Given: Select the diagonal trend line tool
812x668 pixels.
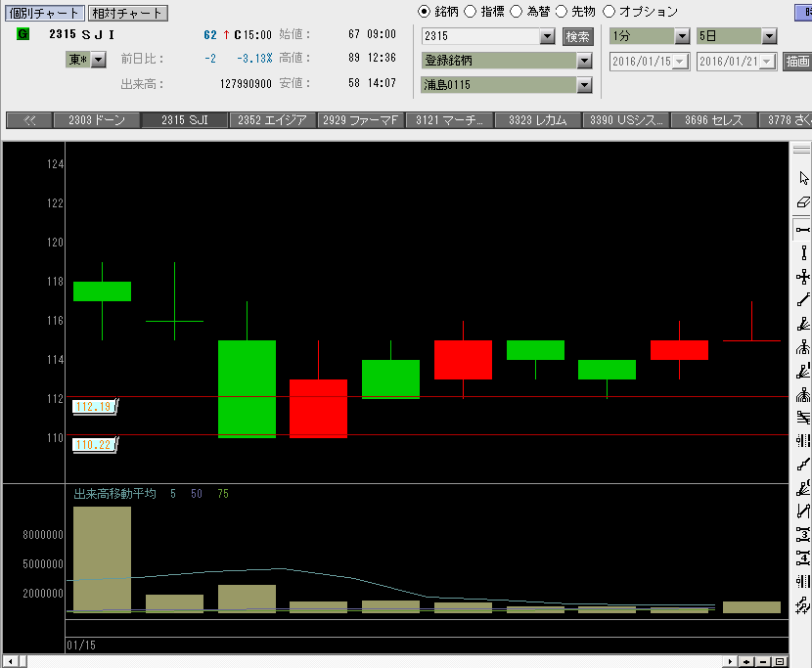Looking at the screenshot, I should coord(803,300).
